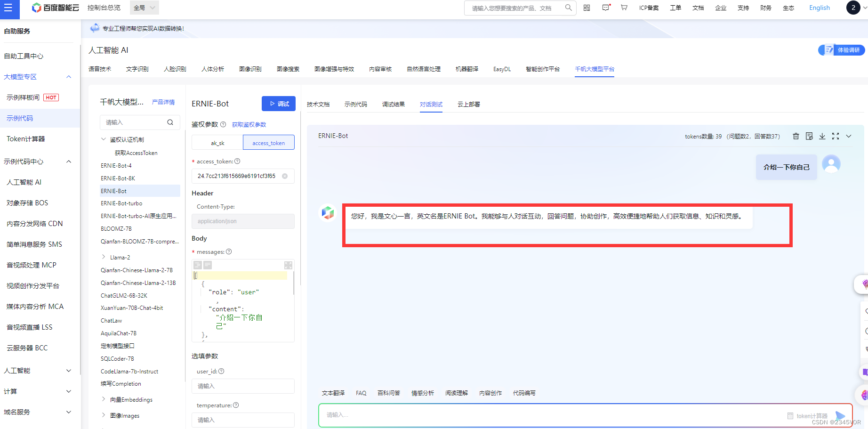This screenshot has width=868, height=429.
Task: Click the user avatar in the chat
Action: point(831,164)
